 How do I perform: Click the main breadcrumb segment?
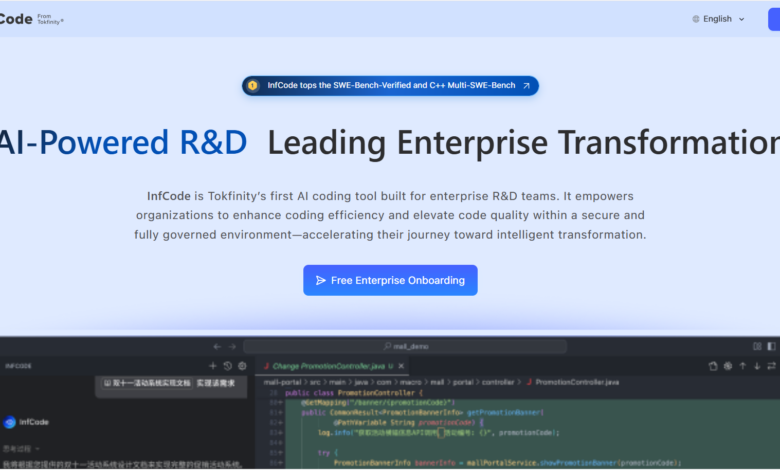(337, 382)
